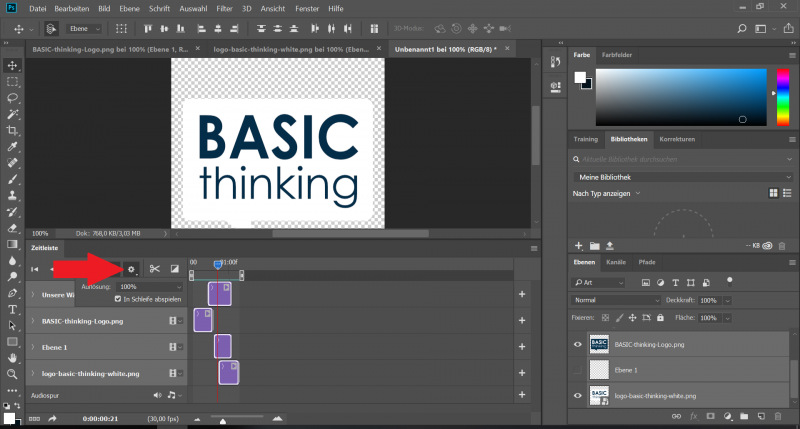The width and height of the screenshot is (800, 429).
Task: Switch to BASIC-thinking-Logo.png document tab
Action: pyautogui.click(x=110, y=49)
